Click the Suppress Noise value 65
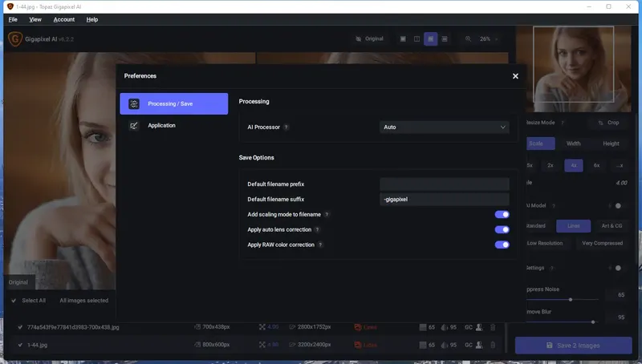This screenshot has height=364, width=642. click(621, 295)
